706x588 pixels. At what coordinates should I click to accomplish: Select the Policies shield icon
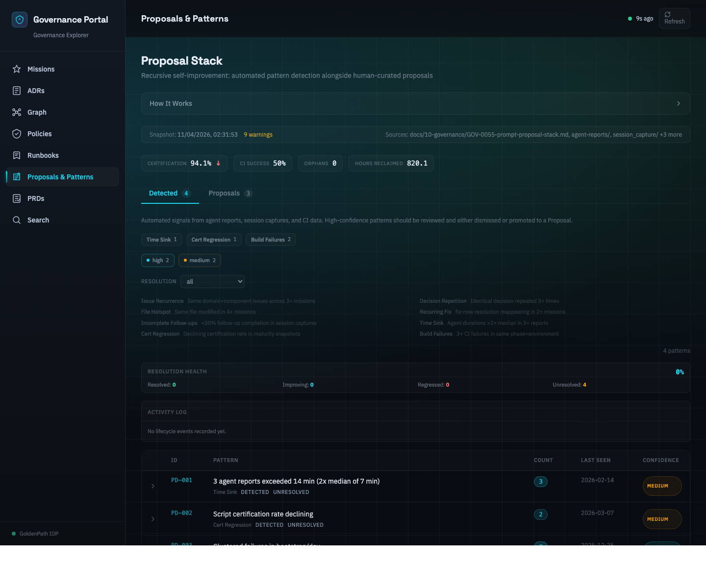point(16,134)
